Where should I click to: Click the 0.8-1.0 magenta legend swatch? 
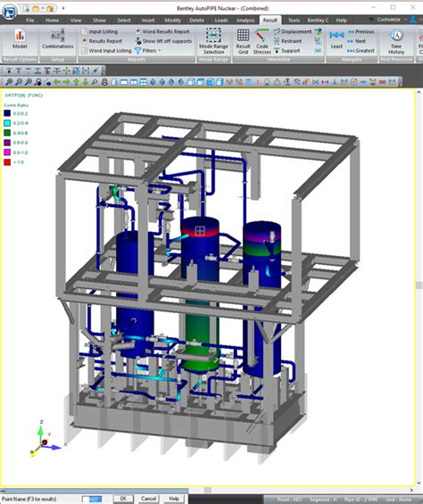tap(7, 153)
